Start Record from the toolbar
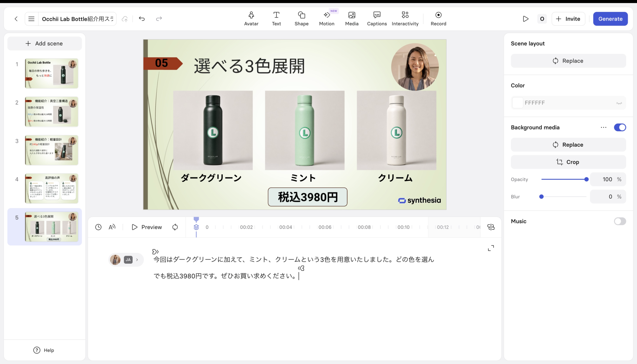637x364 pixels. (x=438, y=19)
